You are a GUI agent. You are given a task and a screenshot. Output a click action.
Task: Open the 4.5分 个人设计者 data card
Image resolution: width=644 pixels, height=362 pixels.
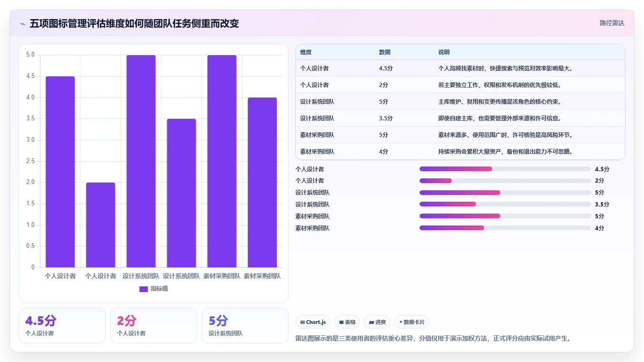pyautogui.click(x=62, y=325)
